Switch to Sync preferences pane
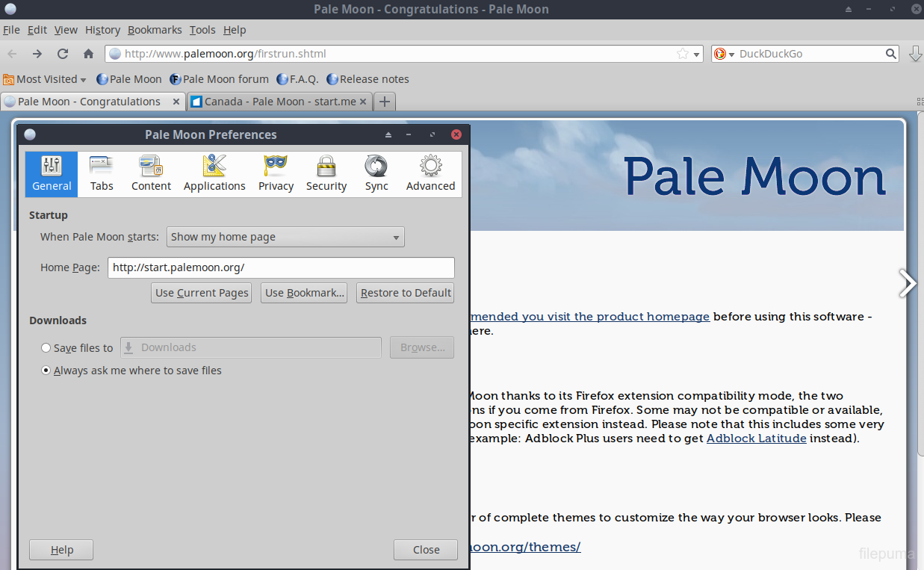The height and width of the screenshot is (570, 924). pos(376,173)
